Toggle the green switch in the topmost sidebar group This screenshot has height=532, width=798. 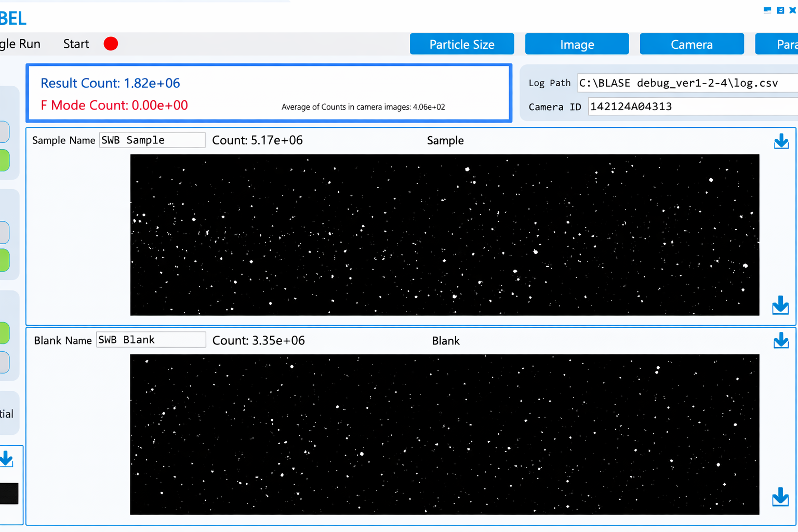pos(4,161)
